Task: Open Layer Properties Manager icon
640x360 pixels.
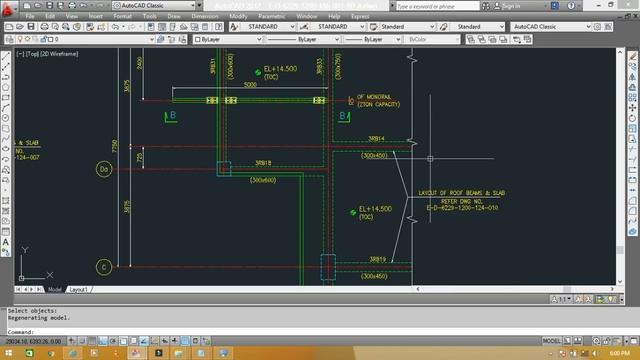Action: tap(9, 39)
